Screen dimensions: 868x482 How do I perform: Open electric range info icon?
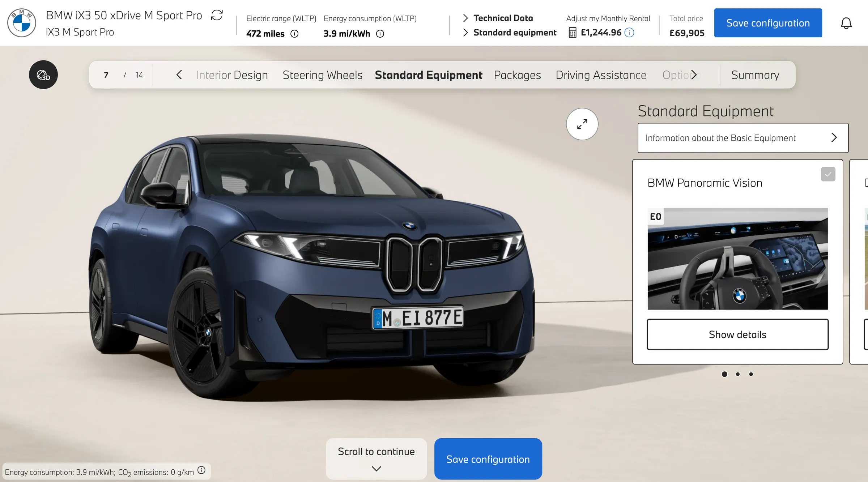(294, 34)
